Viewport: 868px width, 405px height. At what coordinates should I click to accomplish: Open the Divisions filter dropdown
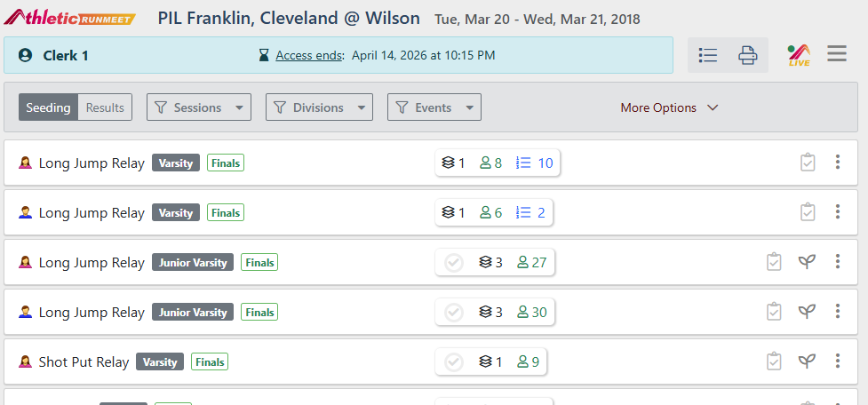[x=320, y=107]
